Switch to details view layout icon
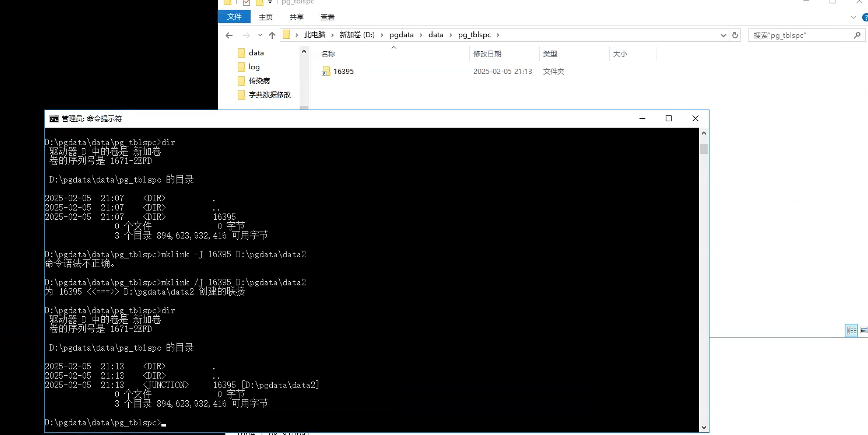This screenshot has width=868, height=435. point(851,330)
